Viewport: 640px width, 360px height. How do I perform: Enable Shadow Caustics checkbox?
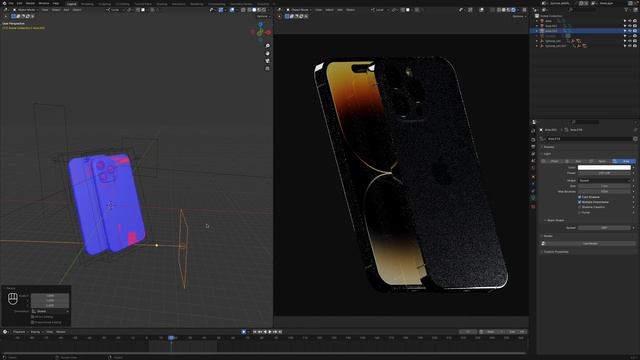click(580, 207)
